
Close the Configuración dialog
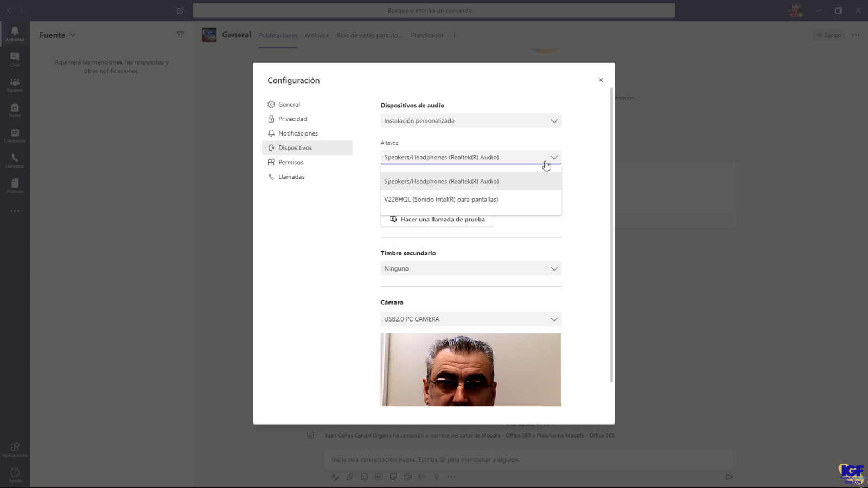pos(601,80)
